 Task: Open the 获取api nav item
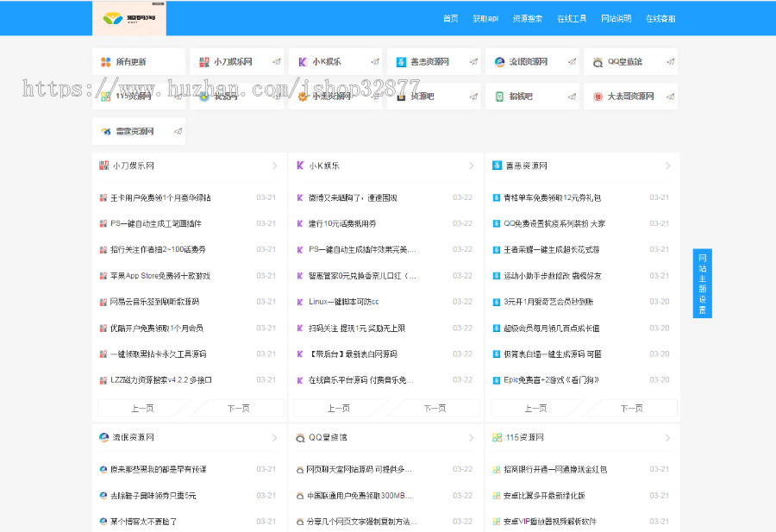[485, 19]
